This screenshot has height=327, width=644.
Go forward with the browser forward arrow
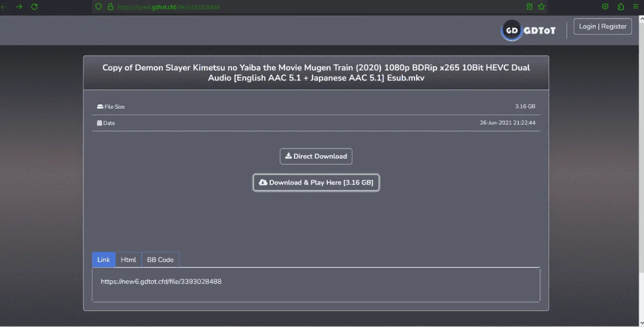(x=19, y=7)
